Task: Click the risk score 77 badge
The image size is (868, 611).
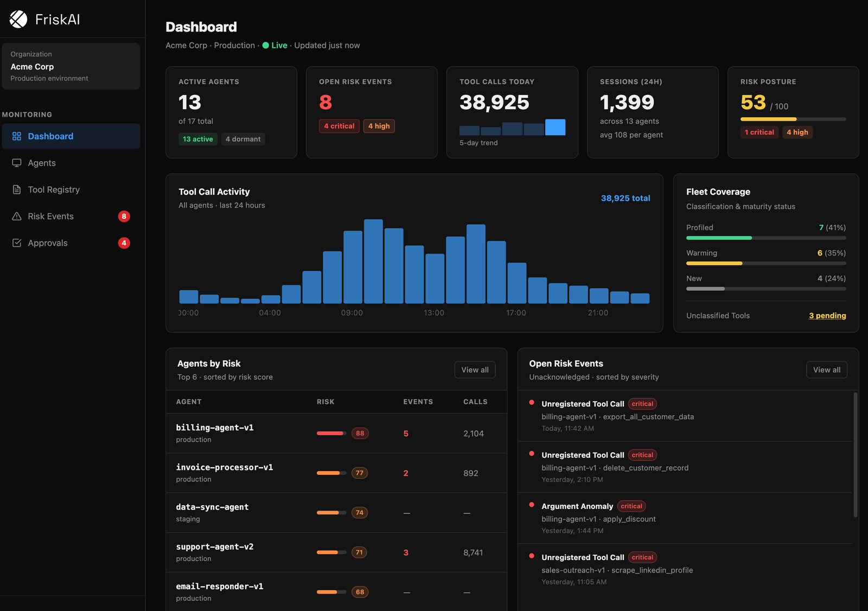Action: [360, 473]
